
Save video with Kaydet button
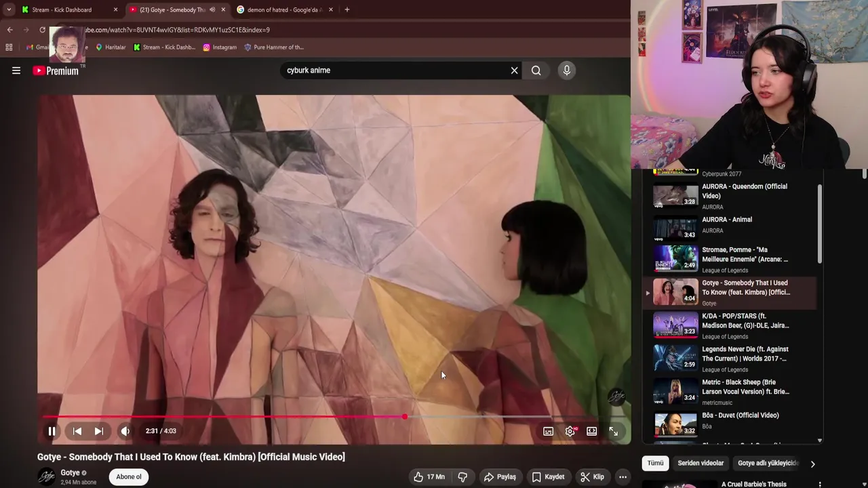pos(548,477)
